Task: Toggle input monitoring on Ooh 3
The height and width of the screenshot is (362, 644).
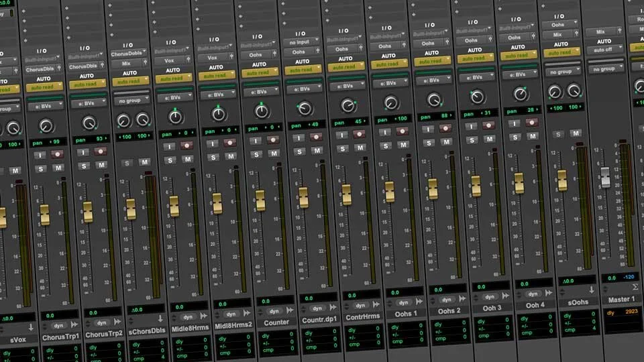Action: pos(471,127)
